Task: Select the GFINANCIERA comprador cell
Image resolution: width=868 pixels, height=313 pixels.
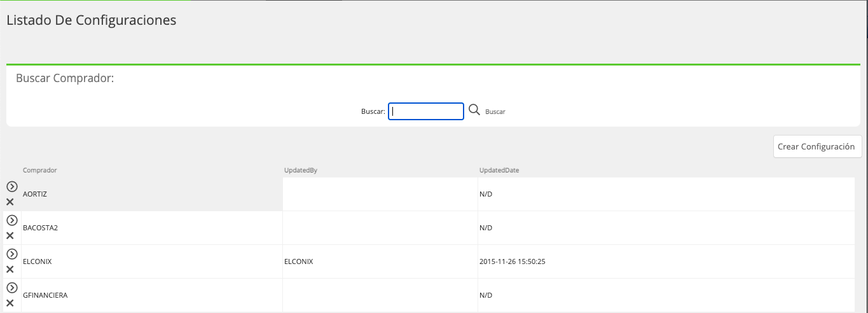Action: point(152,295)
